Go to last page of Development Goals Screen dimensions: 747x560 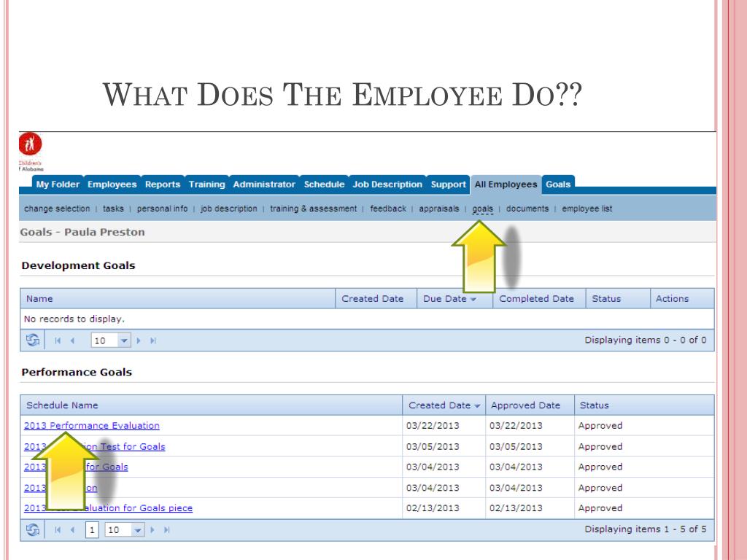click(153, 341)
